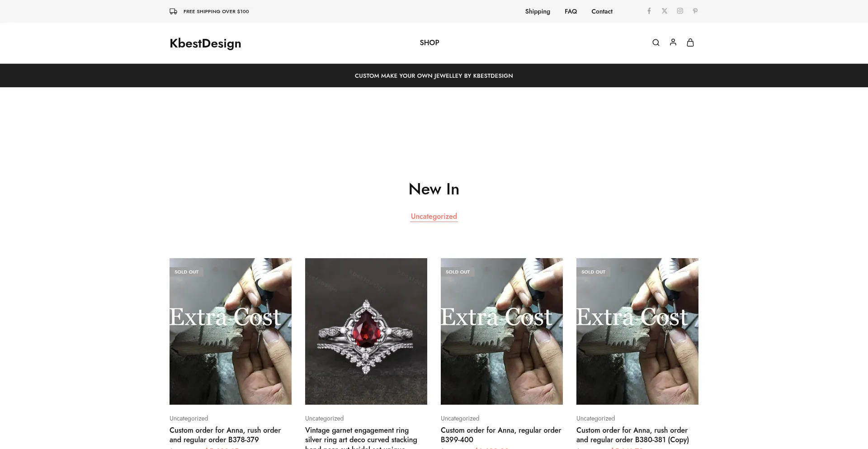
Task: Open Custom order for Anna B399-400 title
Action: (501, 435)
